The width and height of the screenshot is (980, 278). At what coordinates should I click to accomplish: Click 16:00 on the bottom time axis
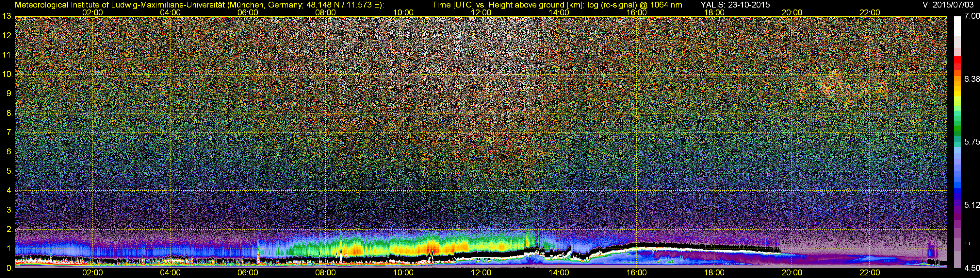click(x=636, y=273)
